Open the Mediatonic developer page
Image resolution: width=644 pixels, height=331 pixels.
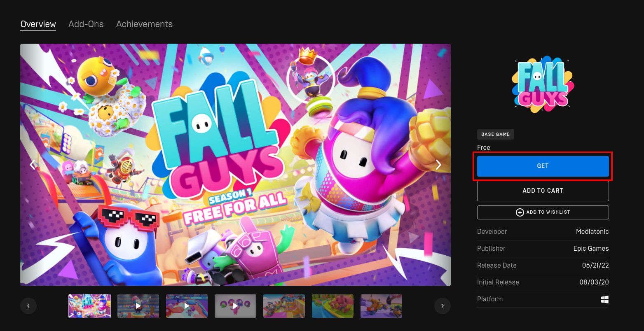coord(592,231)
